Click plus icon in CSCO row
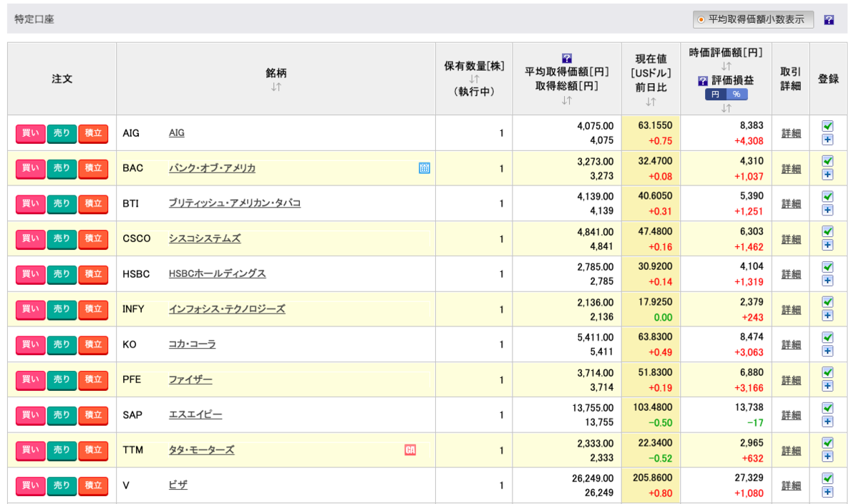Image resolution: width=859 pixels, height=504 pixels. (828, 245)
